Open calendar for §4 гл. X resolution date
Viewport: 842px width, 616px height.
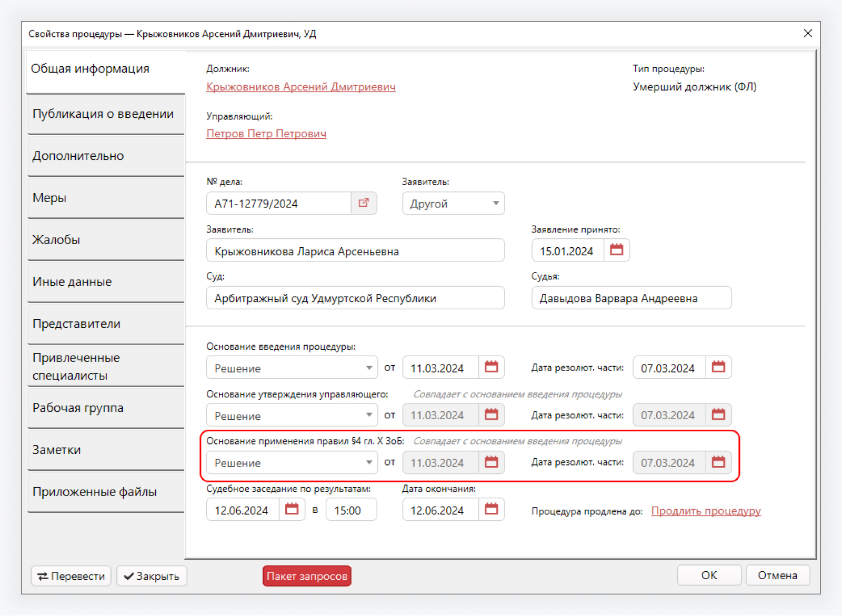pos(718,462)
